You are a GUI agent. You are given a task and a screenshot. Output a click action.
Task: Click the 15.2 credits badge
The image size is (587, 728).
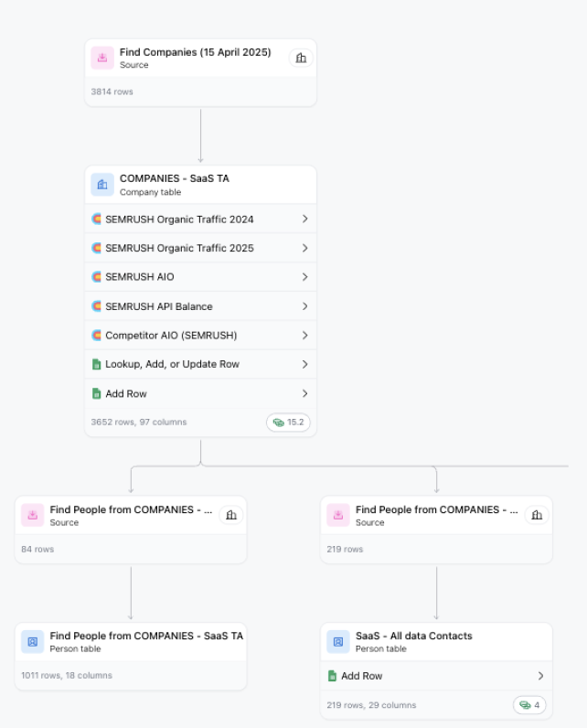pos(288,423)
